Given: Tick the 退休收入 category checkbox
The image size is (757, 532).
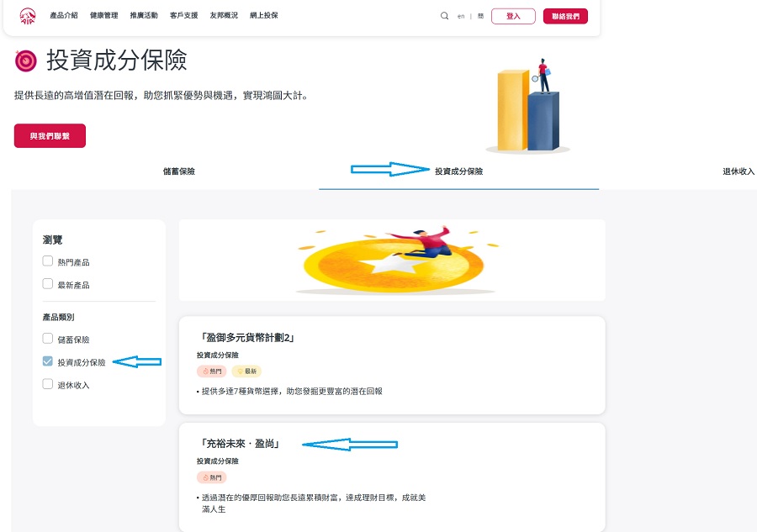Looking at the screenshot, I should pyautogui.click(x=48, y=384).
